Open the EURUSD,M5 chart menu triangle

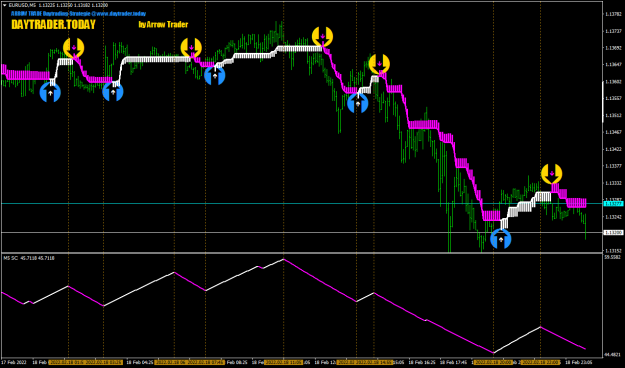[x=5, y=6]
